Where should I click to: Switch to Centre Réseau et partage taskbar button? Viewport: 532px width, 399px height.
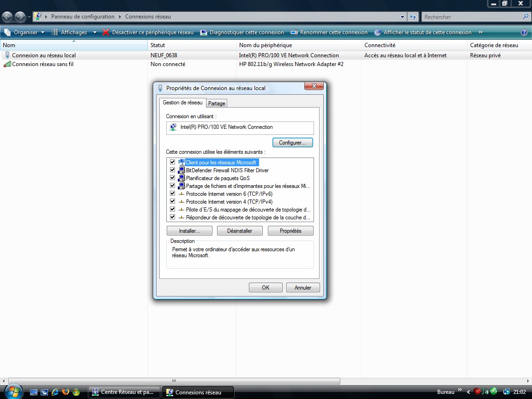click(x=124, y=392)
